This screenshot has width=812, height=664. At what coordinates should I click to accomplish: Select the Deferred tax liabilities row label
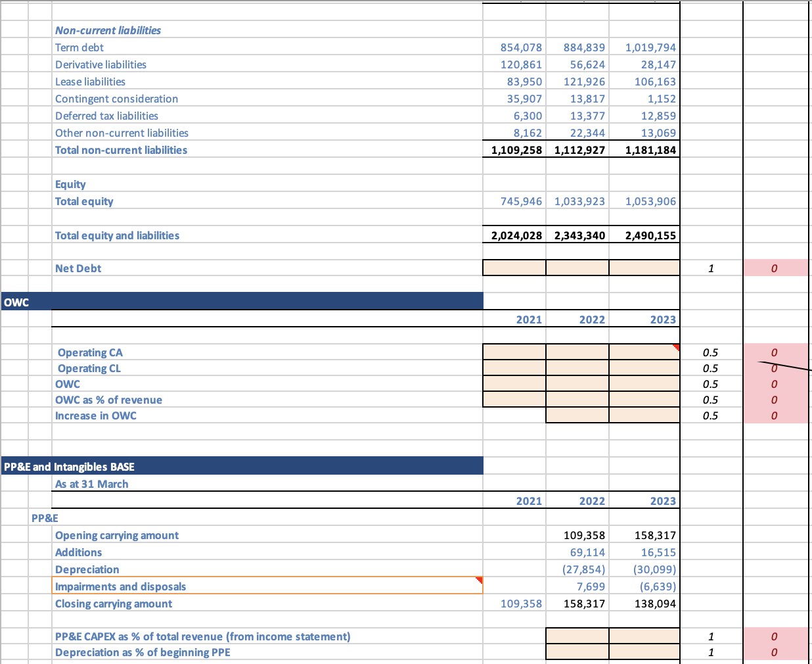[106, 116]
